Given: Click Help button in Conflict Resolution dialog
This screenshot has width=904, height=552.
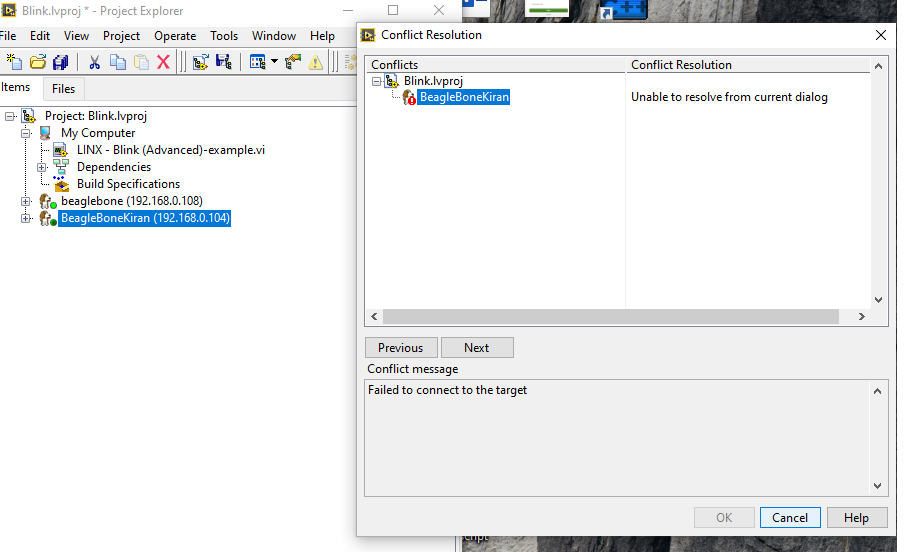Looking at the screenshot, I should [856, 517].
